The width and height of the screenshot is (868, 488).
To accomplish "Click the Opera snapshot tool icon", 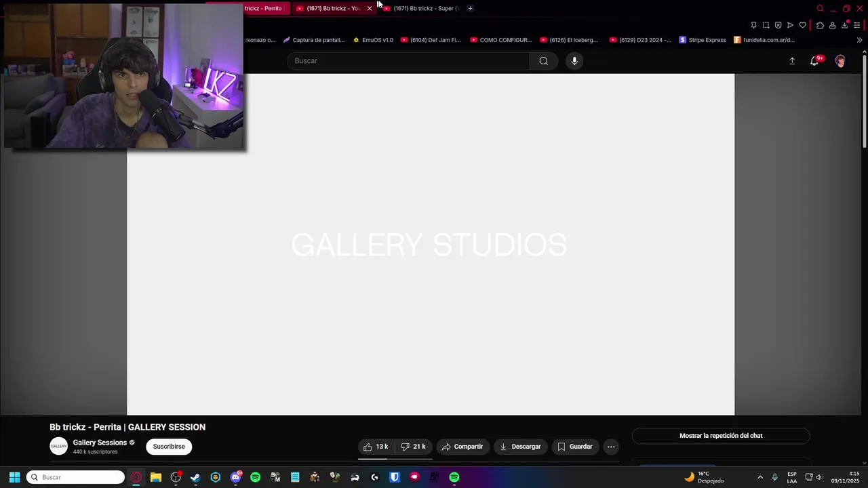I will pos(766,26).
